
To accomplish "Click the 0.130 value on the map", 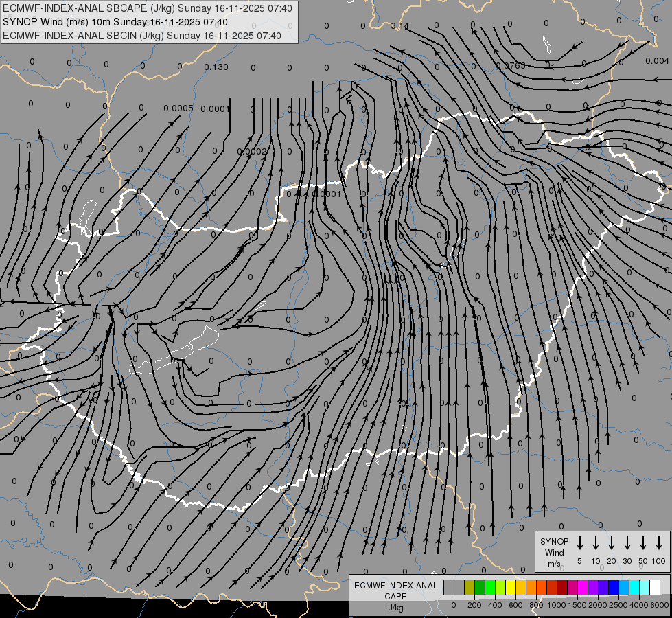I will tap(216, 67).
